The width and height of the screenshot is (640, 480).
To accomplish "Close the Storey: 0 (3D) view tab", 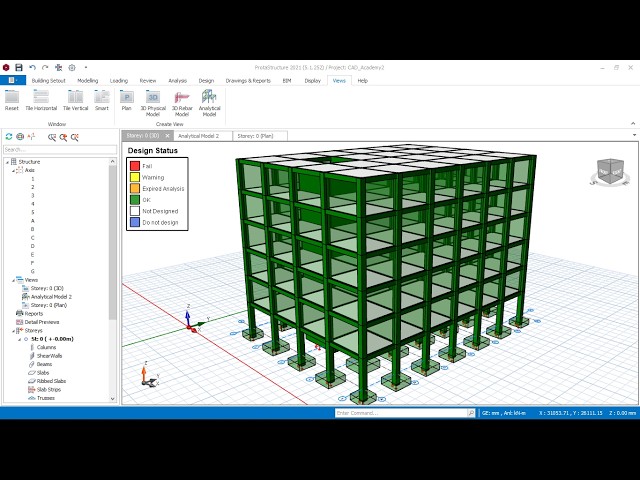I will pos(167,136).
